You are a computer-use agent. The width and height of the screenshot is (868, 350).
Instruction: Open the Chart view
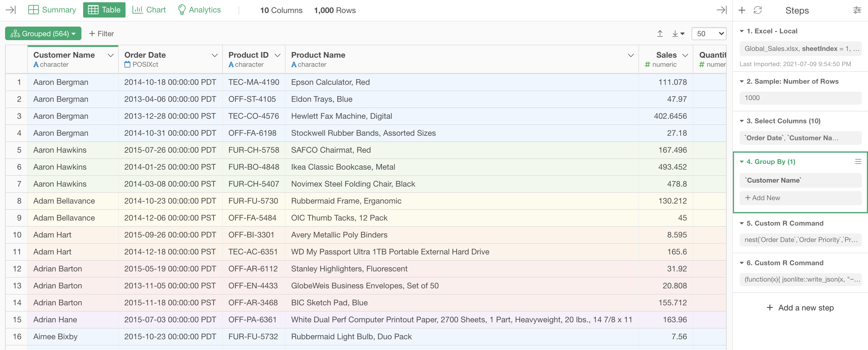(x=149, y=10)
